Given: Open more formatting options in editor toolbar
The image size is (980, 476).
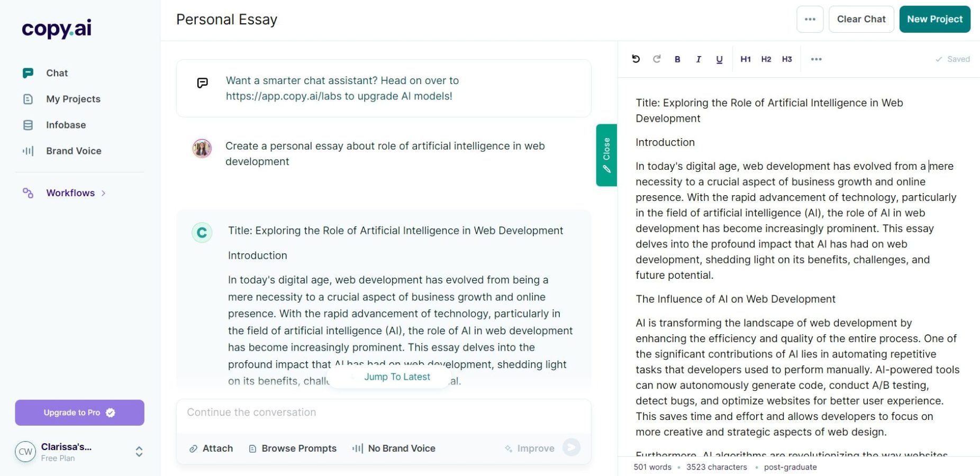Looking at the screenshot, I should tap(816, 59).
